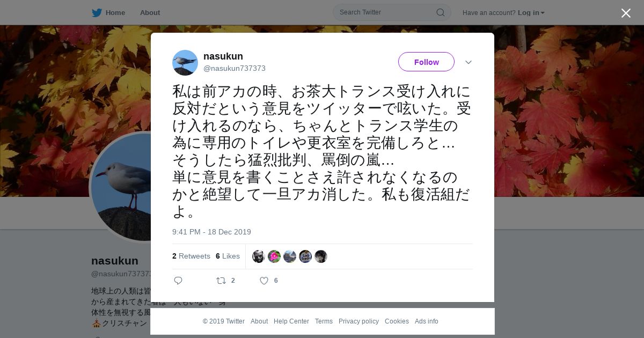Screen dimensions: 644x338
Task: Click the search magnifier icon
Action: [x=440, y=12]
